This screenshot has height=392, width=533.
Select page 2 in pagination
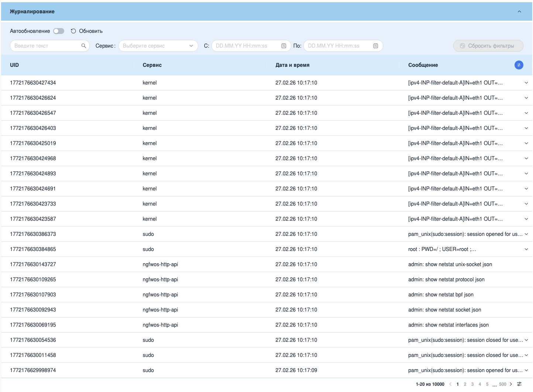465,384
